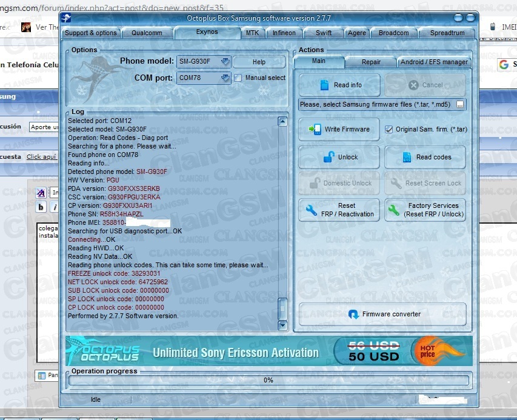Click 'Click aquí' link in forum page

42,156
